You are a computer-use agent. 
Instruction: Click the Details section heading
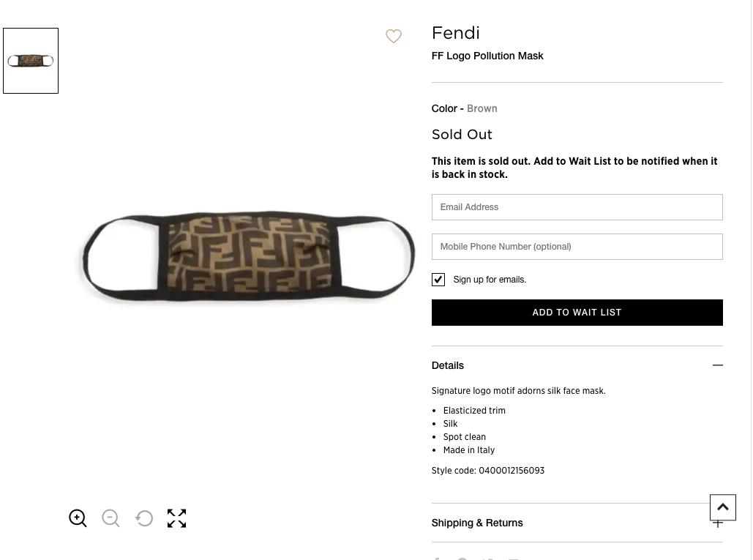[448, 365]
